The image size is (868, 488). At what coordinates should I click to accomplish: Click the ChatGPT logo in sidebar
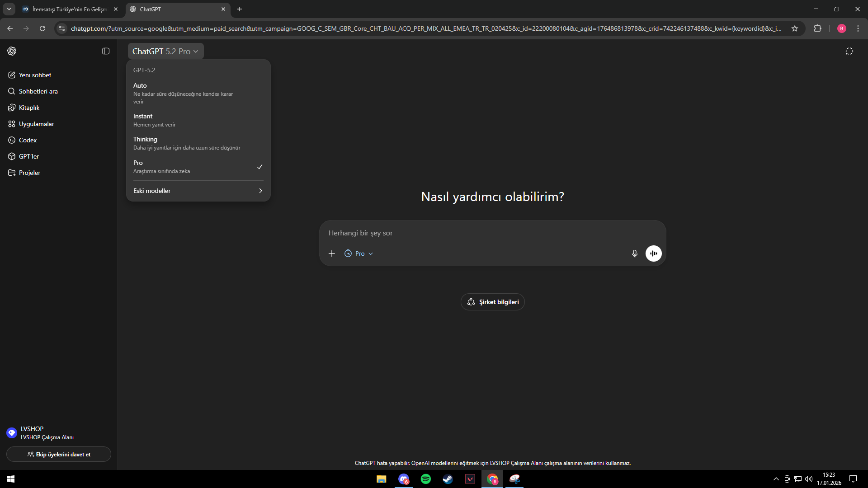(12, 51)
